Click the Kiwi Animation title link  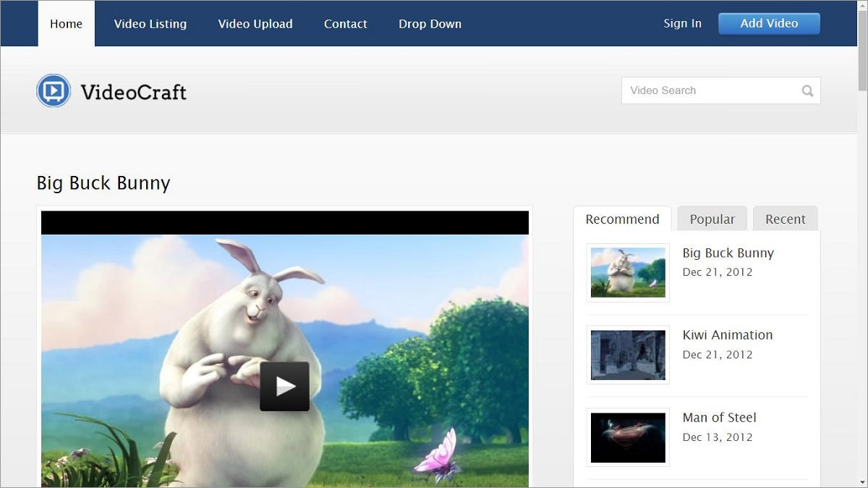click(x=728, y=335)
